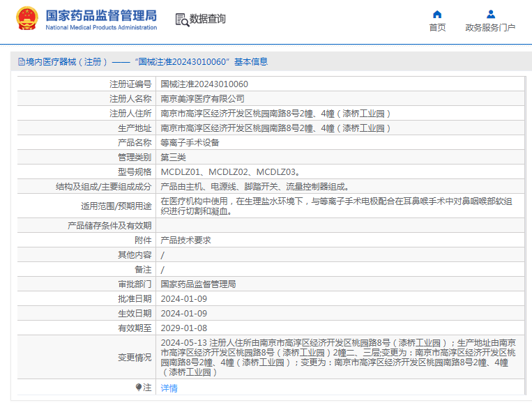Click the 有效期至 row label
This screenshot has width=532, height=405.
pos(135,328)
